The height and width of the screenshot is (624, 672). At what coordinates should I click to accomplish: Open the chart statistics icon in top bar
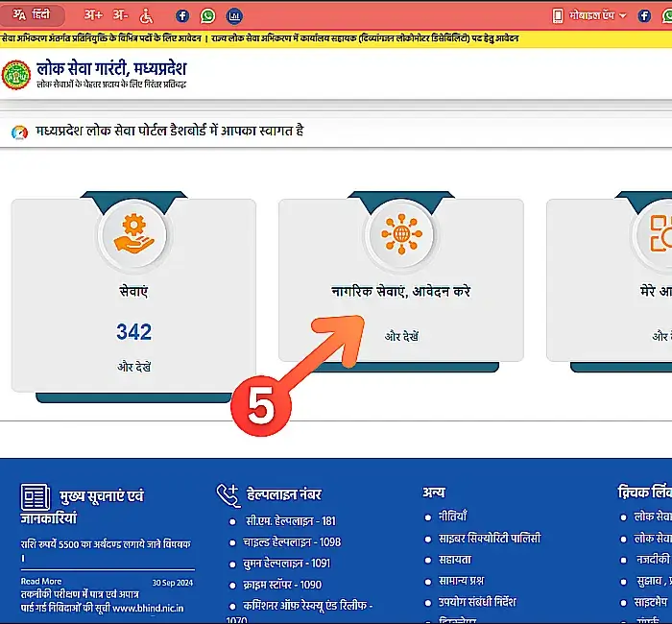[234, 15]
